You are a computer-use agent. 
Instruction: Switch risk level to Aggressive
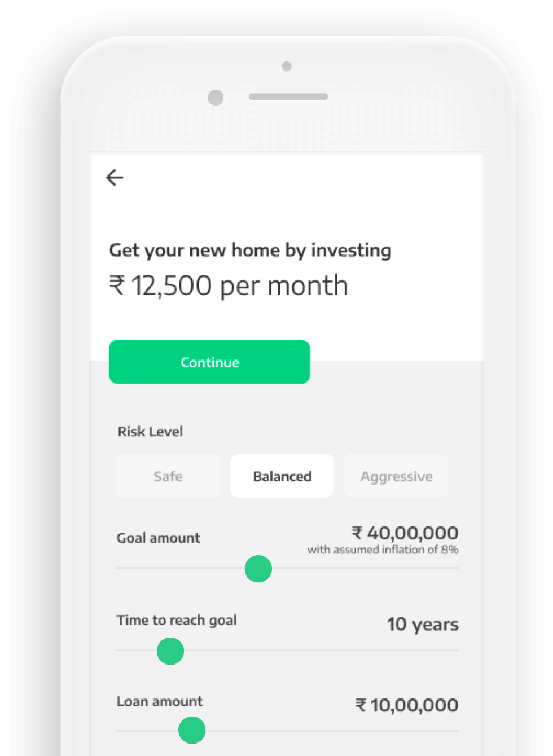point(396,476)
